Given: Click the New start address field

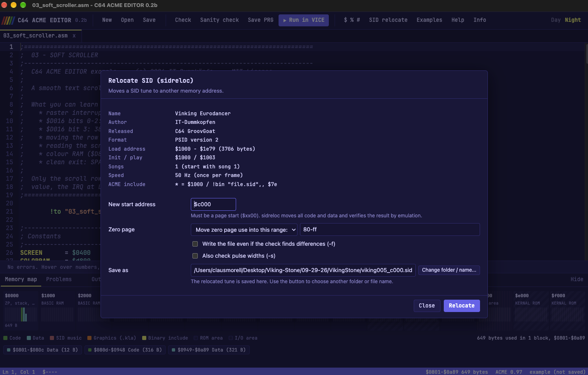Looking at the screenshot, I should coord(213,205).
